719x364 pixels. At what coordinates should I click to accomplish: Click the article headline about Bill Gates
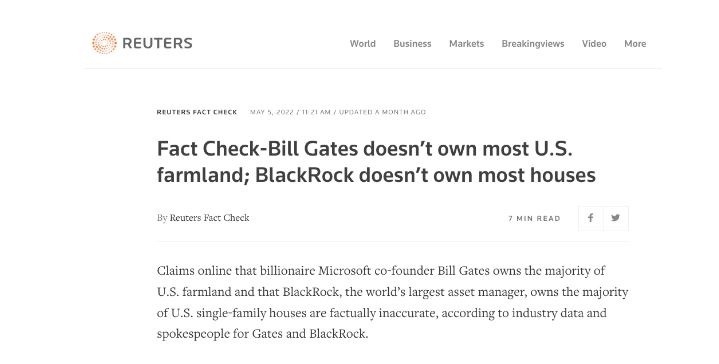point(376,161)
